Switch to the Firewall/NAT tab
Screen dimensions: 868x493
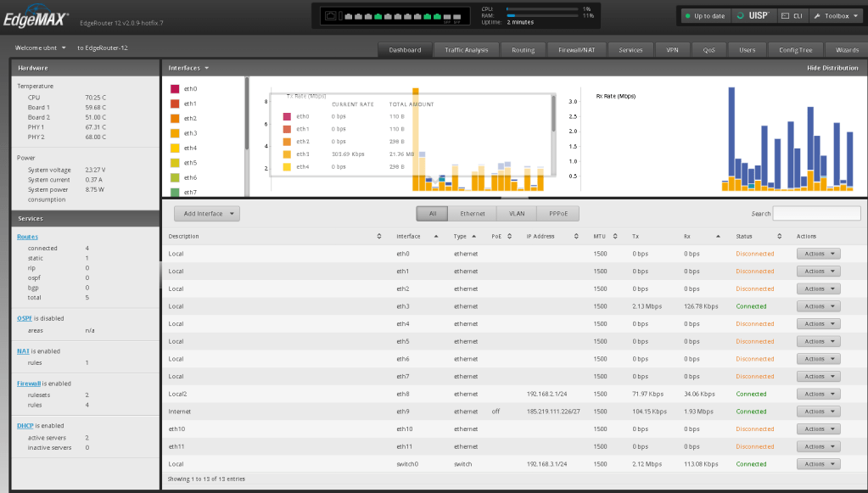pos(576,50)
